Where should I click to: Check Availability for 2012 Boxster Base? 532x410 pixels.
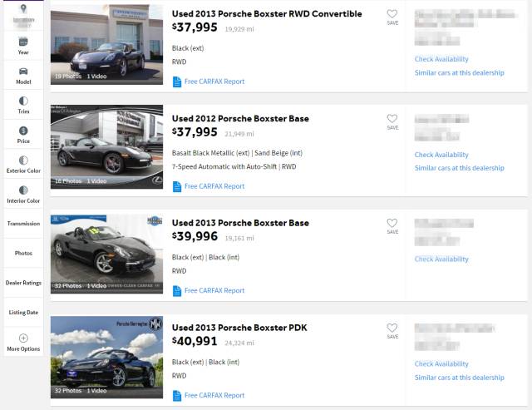point(441,155)
